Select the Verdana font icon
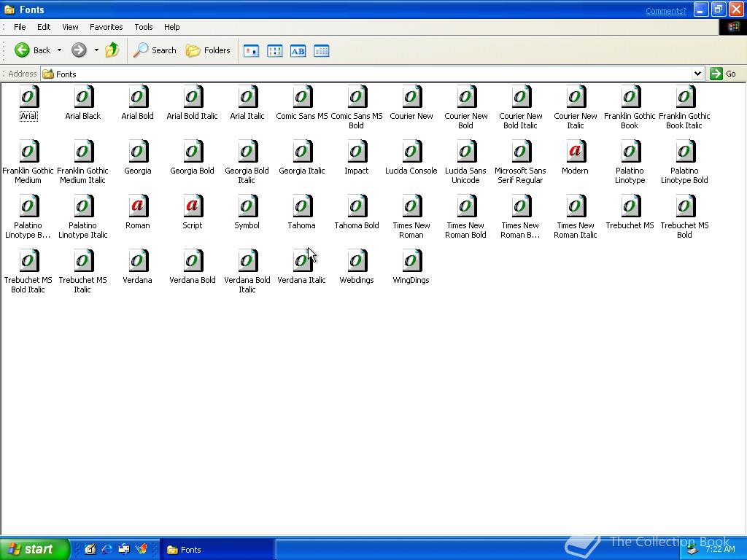Viewport: 747px width, 560px height. 138,261
